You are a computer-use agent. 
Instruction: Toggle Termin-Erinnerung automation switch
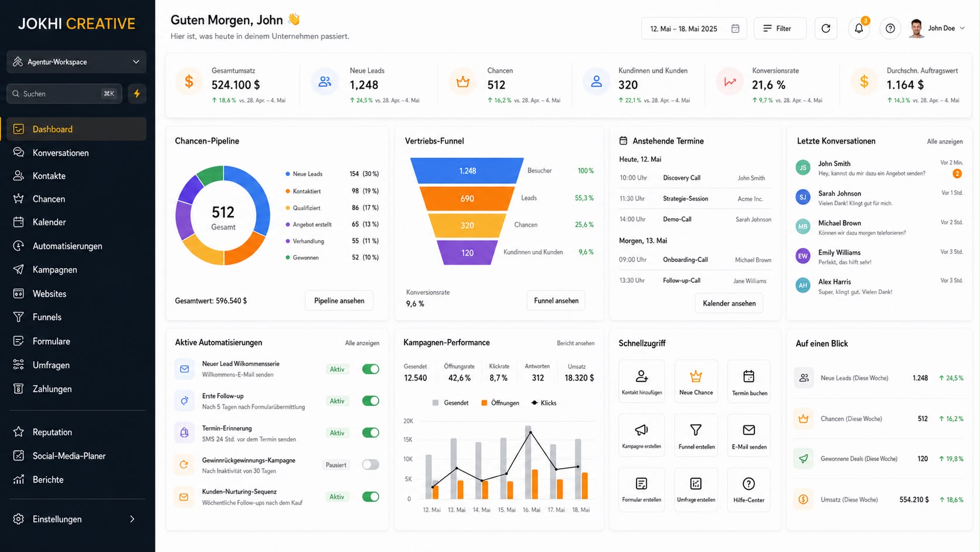coord(370,432)
